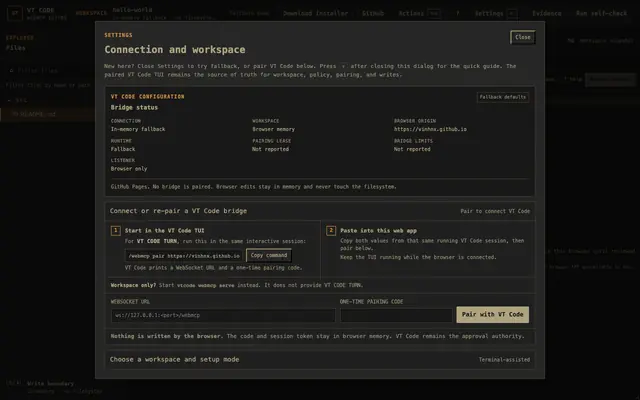Image resolution: width=640 pixels, height=400 pixels.
Task: Copy the webmcp pair command
Action: pos(269,256)
